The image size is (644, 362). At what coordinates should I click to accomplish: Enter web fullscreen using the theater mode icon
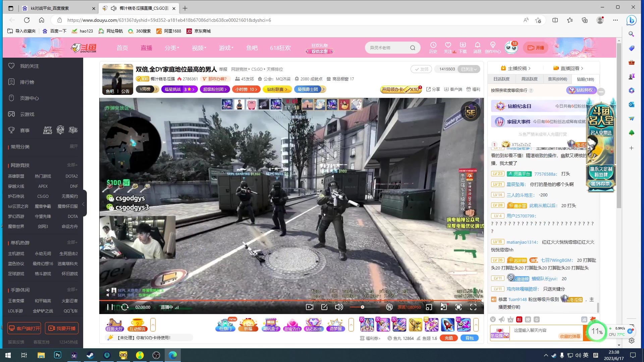[x=459, y=307]
